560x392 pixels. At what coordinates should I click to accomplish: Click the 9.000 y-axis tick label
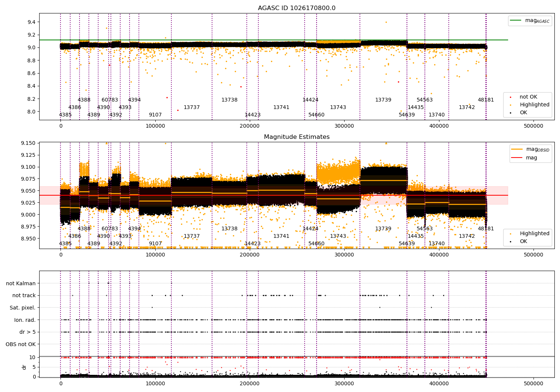pos(29,215)
